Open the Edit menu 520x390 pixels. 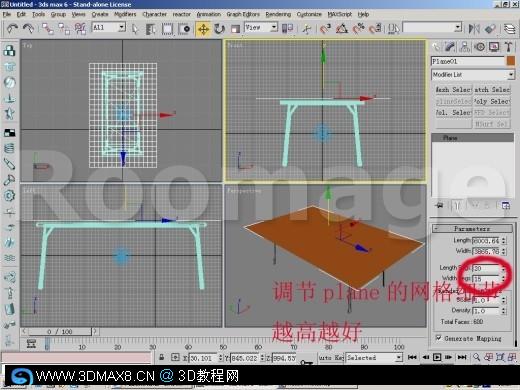(x=21, y=14)
